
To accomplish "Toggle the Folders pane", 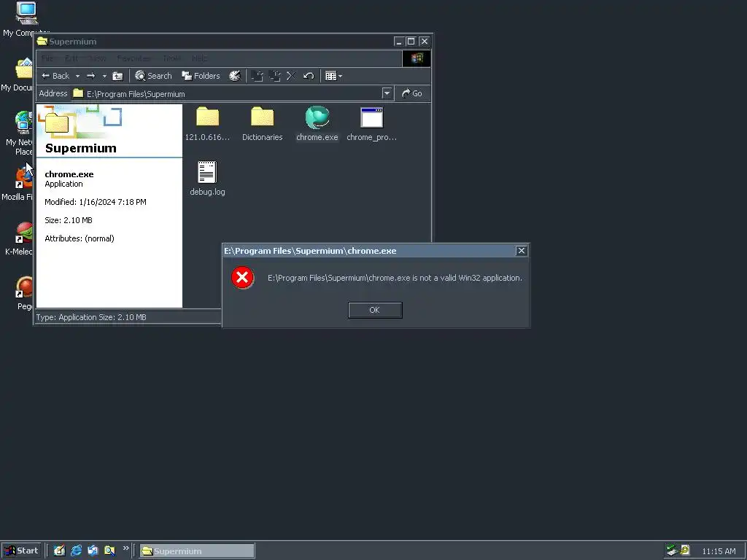I will (201, 76).
